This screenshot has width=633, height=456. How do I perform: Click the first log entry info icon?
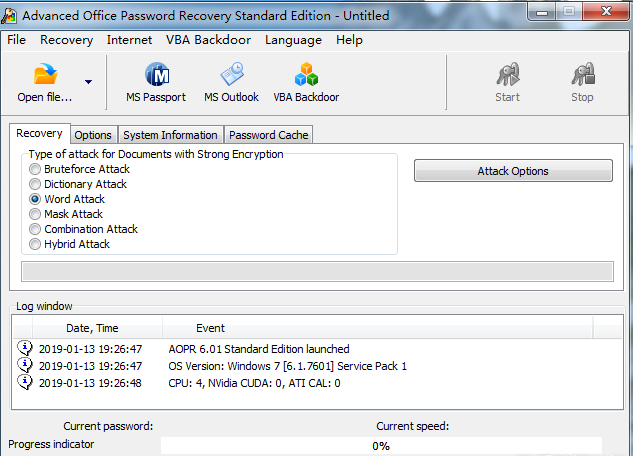[24, 349]
